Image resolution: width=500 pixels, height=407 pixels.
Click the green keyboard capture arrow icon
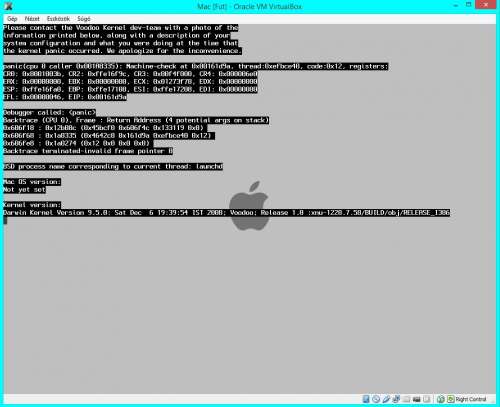[451, 399]
